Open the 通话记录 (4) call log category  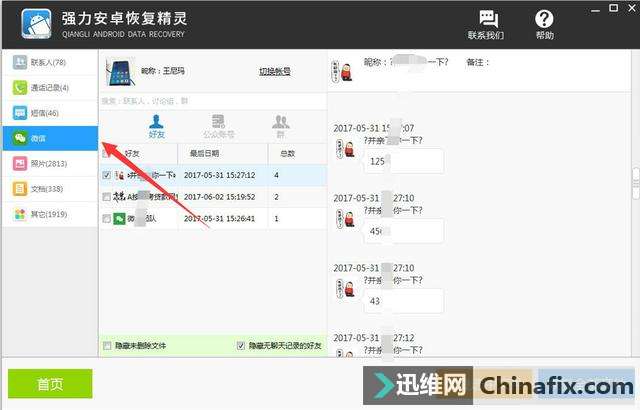coord(48,88)
